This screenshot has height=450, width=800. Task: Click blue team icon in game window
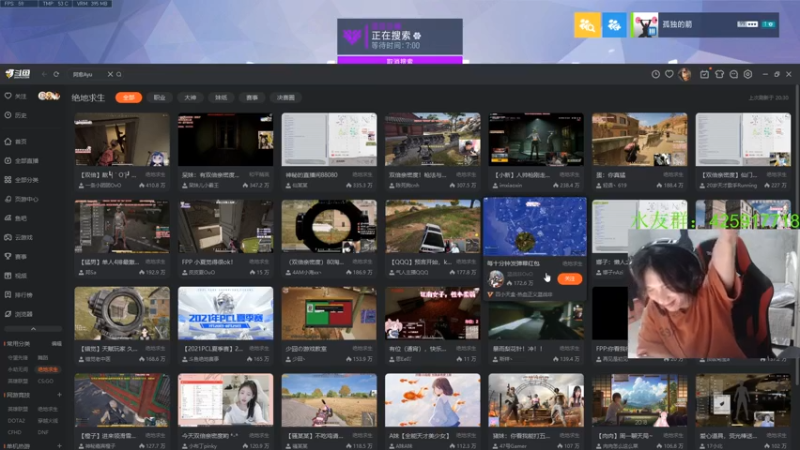[614, 24]
